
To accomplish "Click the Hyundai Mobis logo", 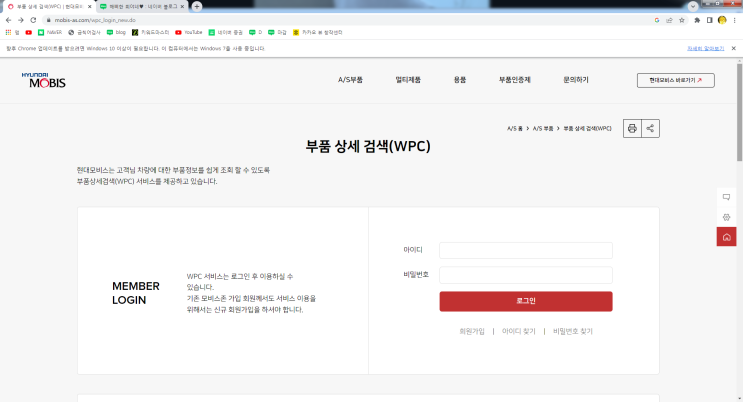I will point(44,81).
